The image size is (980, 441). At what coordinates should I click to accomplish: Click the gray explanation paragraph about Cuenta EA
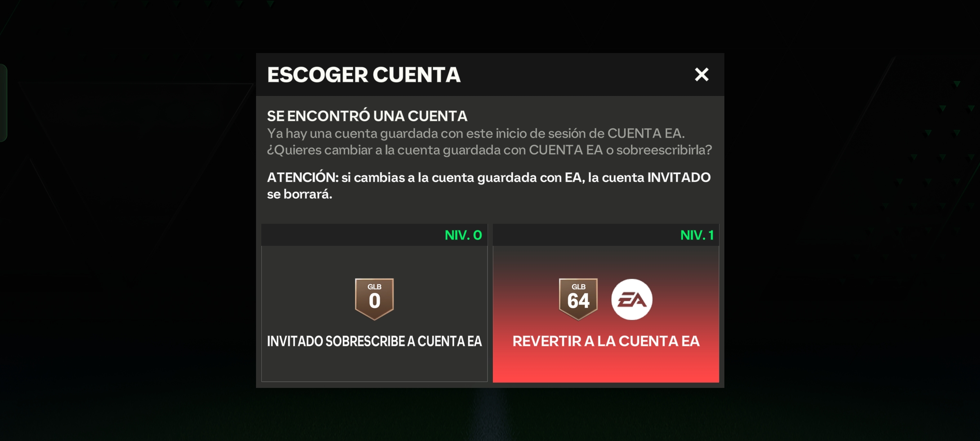[489, 142]
